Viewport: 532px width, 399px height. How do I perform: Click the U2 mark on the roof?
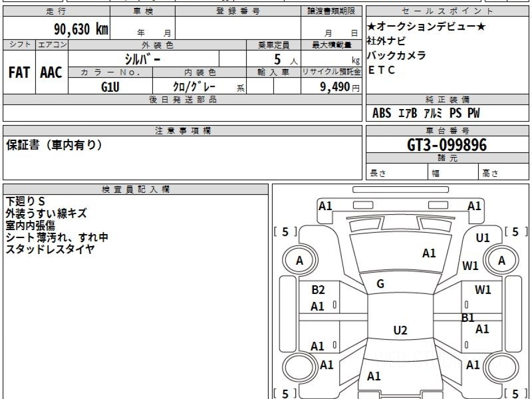coord(400,330)
